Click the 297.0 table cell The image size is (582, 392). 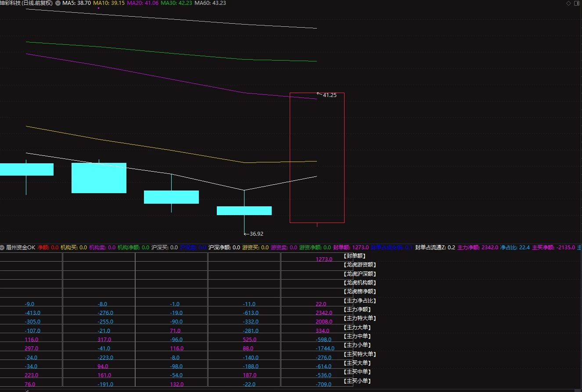pos(32,349)
